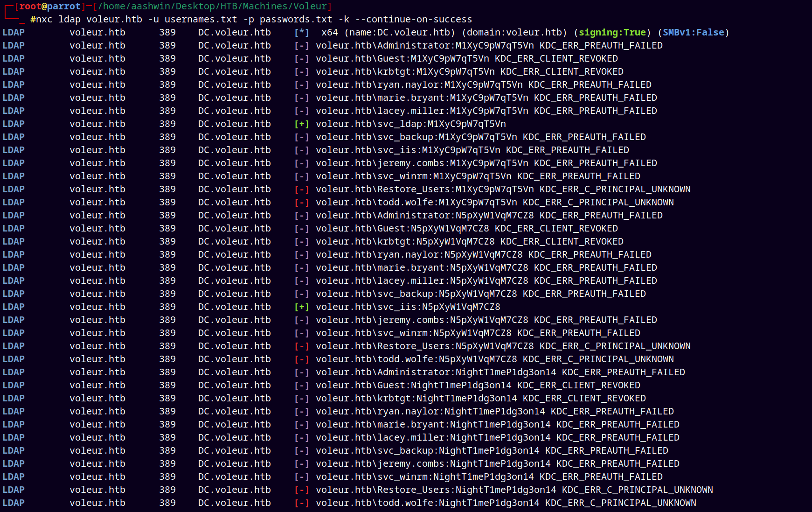
Task: Select the prompt path /home/aashwin/Desktop/HTB/Machines/Voleur
Action: 212,6
